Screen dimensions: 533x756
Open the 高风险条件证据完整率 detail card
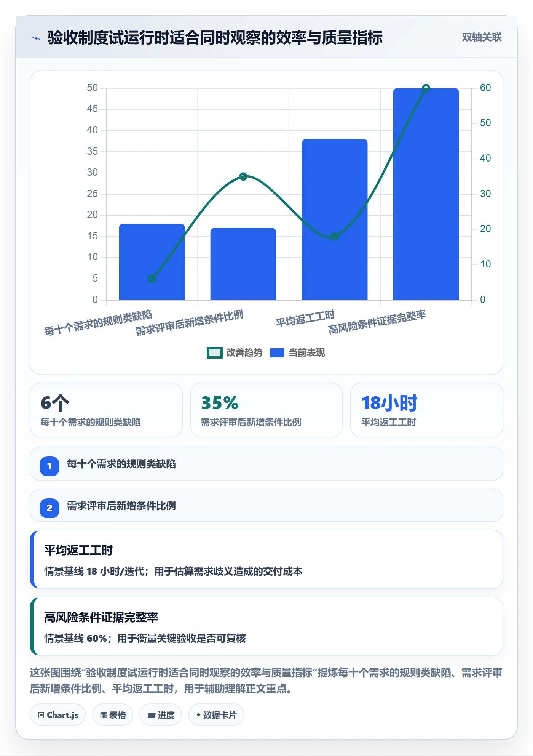(266, 626)
